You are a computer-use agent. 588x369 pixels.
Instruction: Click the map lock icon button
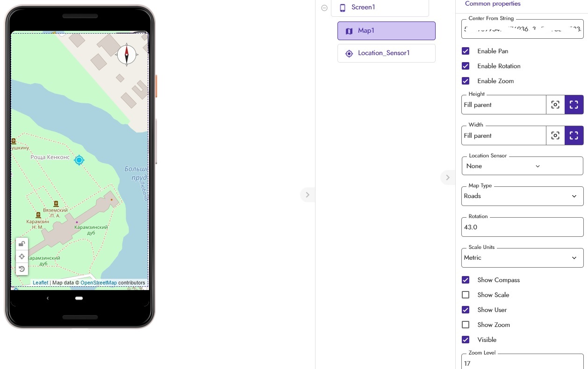[x=22, y=244]
